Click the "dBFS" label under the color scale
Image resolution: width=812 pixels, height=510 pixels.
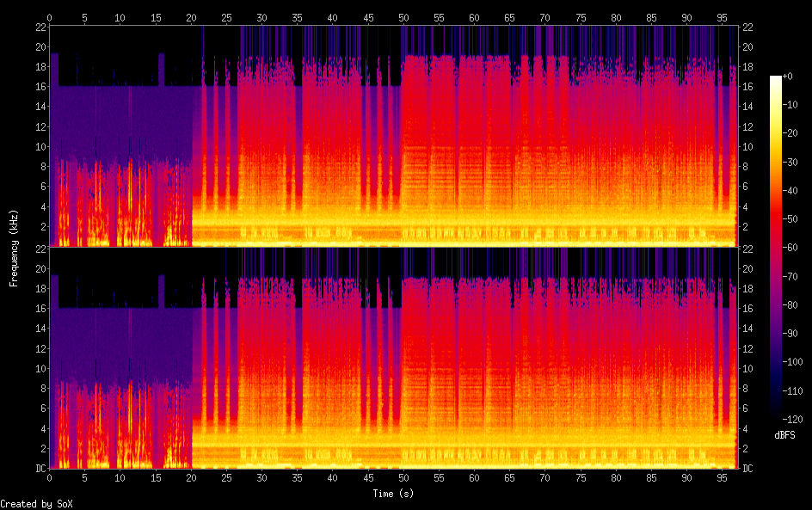coord(784,436)
